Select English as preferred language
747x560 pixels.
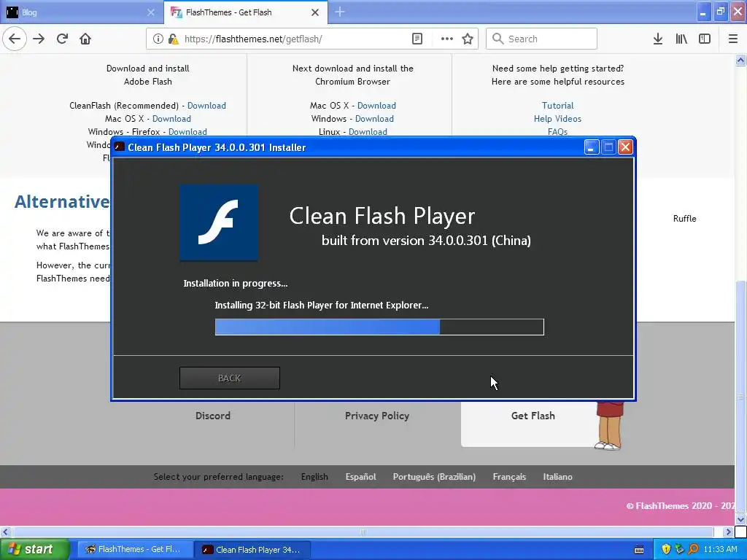pos(314,477)
